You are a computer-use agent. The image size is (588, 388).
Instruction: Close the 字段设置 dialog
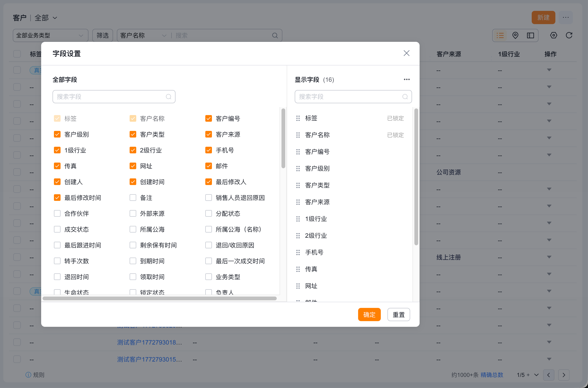point(406,53)
